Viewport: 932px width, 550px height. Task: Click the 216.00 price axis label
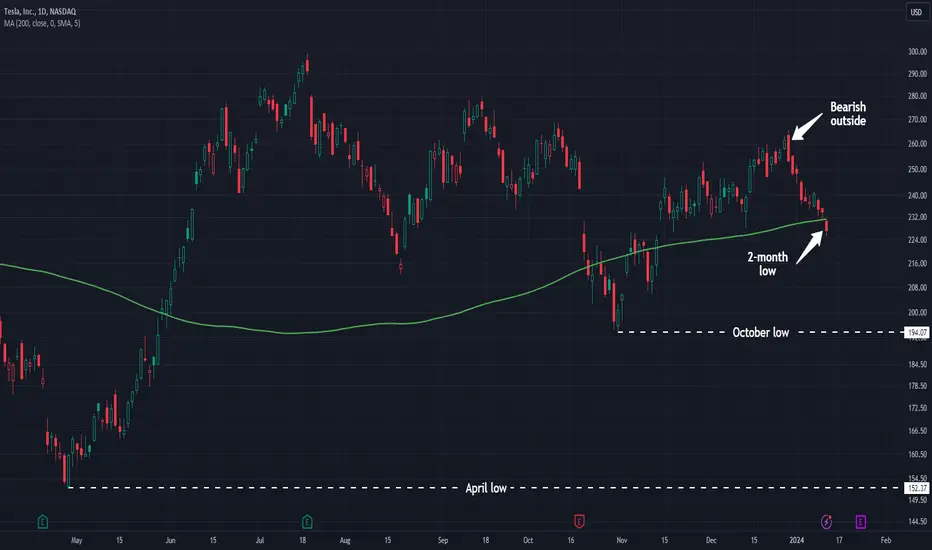(917, 263)
